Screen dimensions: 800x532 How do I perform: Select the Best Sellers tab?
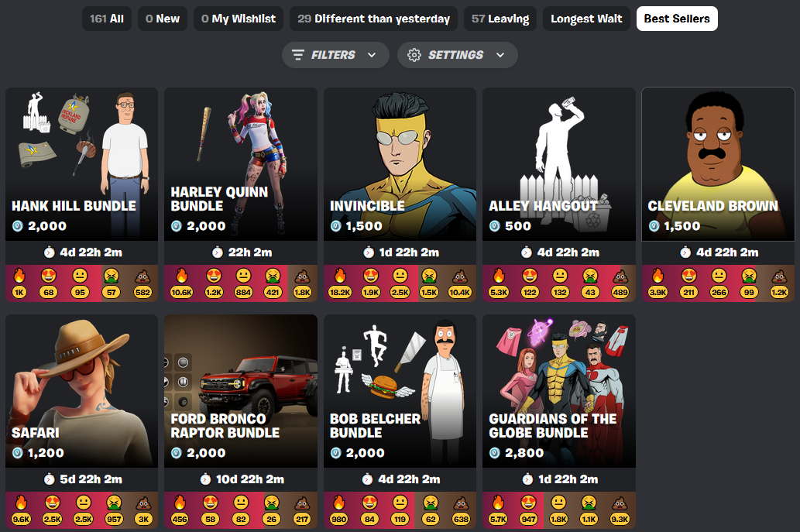click(677, 19)
